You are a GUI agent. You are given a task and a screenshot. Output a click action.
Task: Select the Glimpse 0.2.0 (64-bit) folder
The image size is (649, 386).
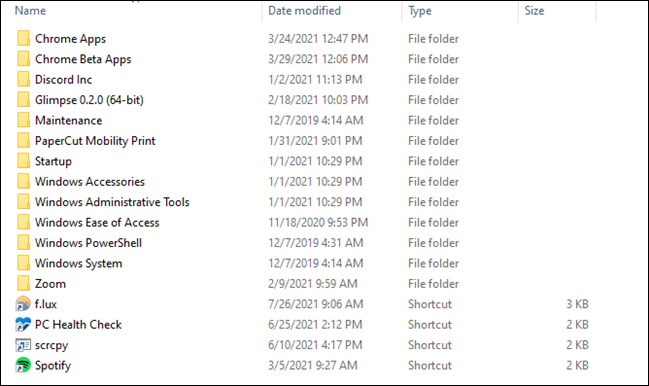(x=89, y=100)
